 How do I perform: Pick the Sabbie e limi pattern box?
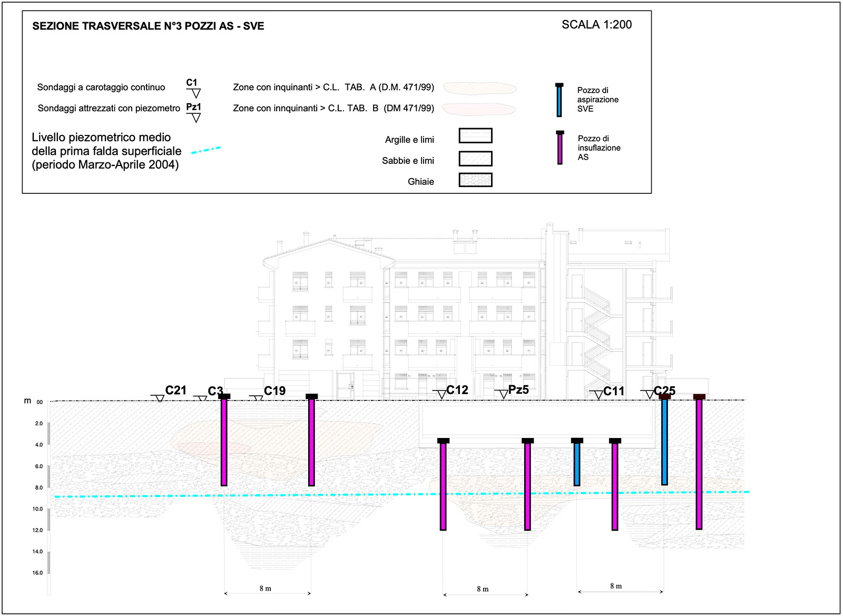[x=475, y=159]
